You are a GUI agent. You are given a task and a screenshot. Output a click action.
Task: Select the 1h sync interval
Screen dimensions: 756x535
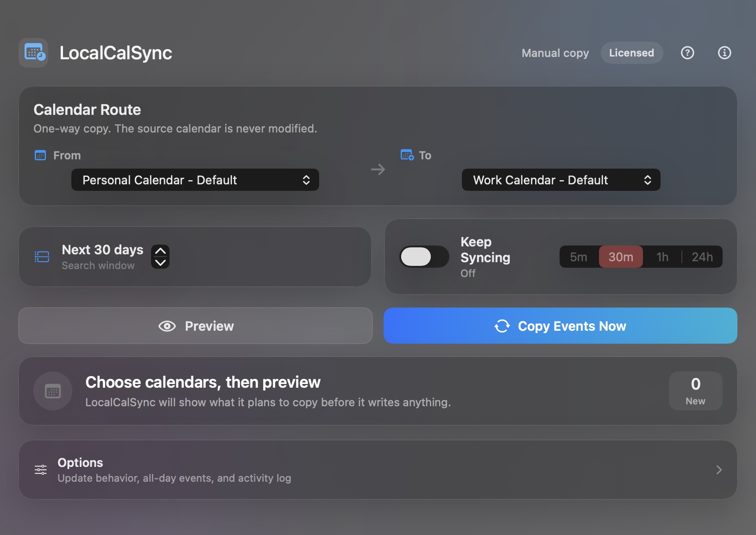(x=662, y=257)
